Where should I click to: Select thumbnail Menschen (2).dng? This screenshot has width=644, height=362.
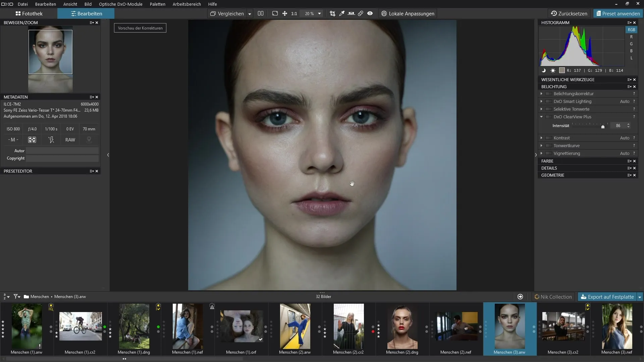402,328
